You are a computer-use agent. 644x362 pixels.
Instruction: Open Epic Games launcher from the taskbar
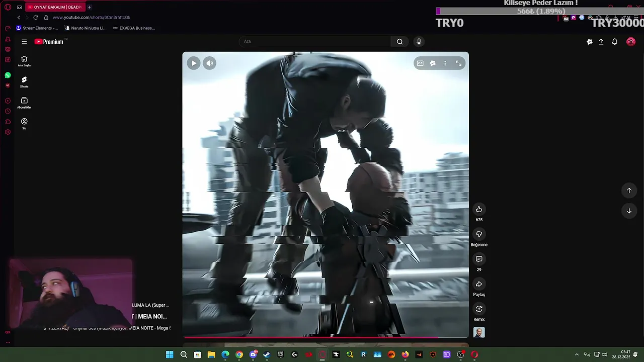(x=281, y=354)
